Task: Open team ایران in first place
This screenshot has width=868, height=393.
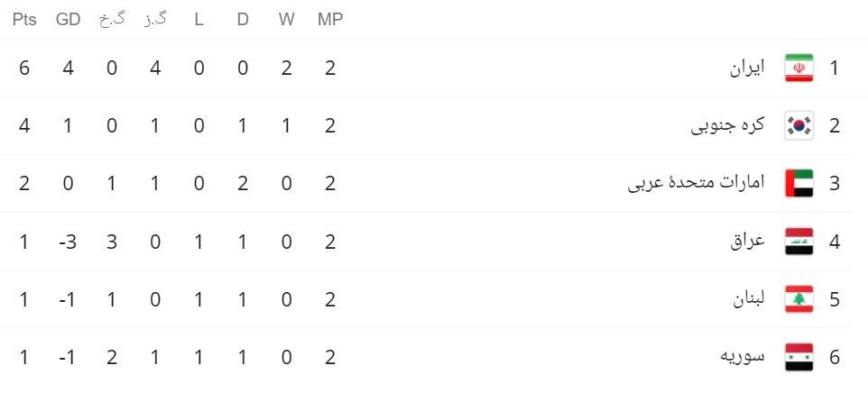Action: (747, 69)
